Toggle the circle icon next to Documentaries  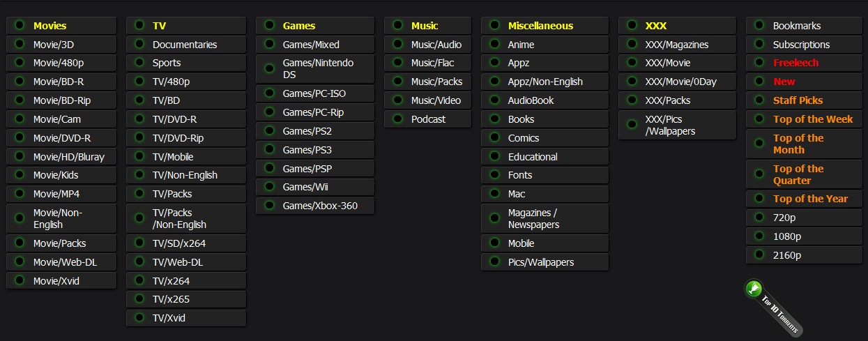point(139,44)
